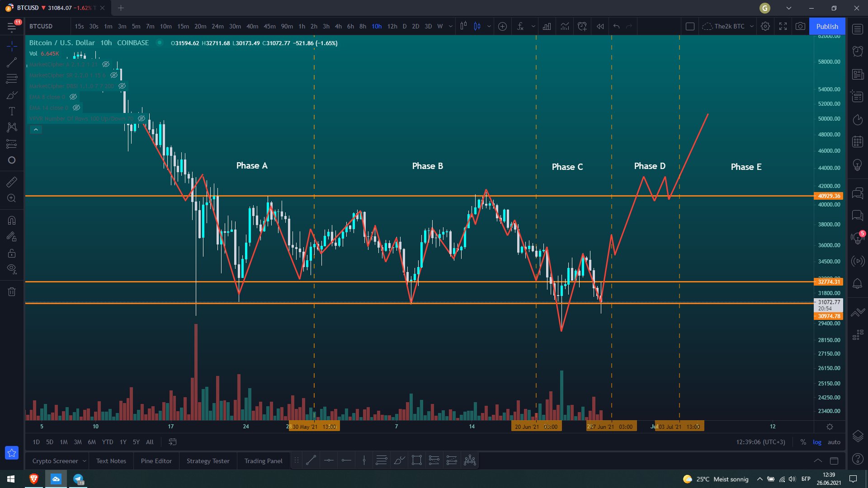Viewport: 868px width, 488px height.
Task: Toggle visibility of MarketCipher A indicator
Action: pos(106,64)
